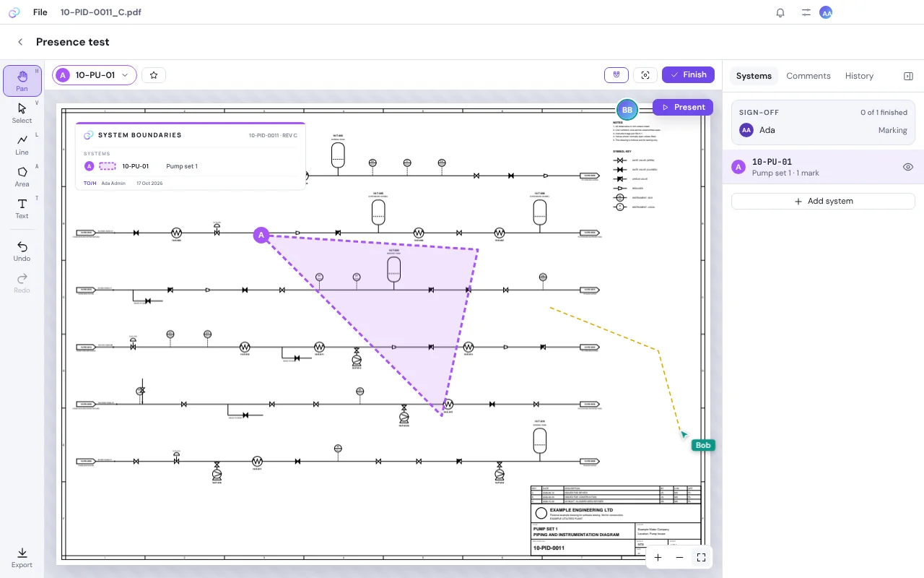Fit drawing to screen
Image resolution: width=924 pixels, height=578 pixels.
pyautogui.click(x=701, y=558)
